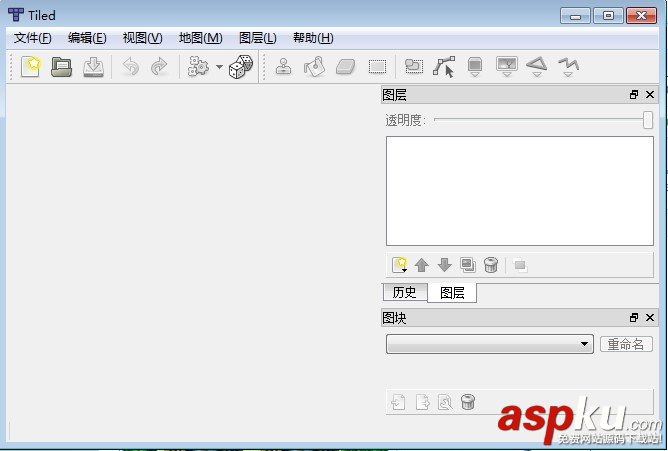The width and height of the screenshot is (668, 451).
Task: Select the Insert Polyline tool
Action: [x=568, y=67]
